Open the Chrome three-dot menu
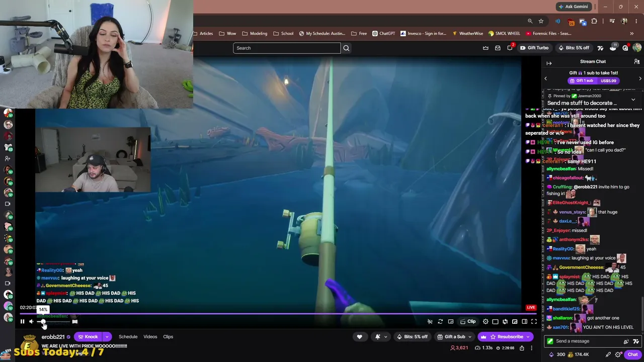The width and height of the screenshot is (644, 362). tap(636, 21)
